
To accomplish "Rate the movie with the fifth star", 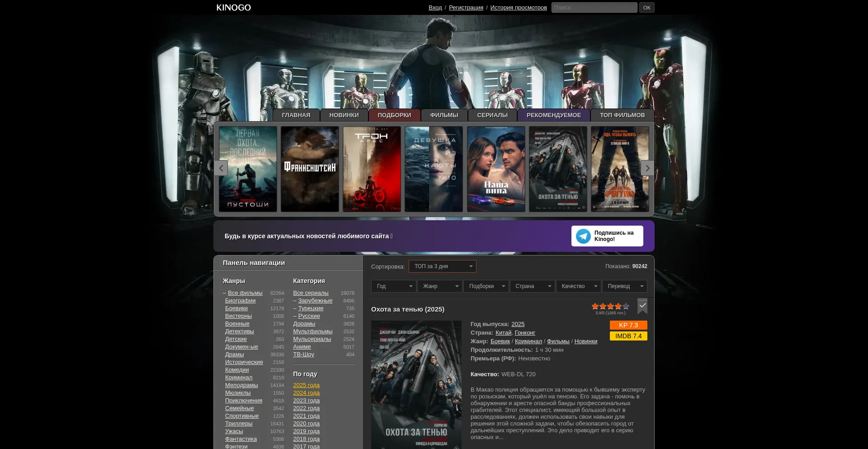I will click(626, 307).
